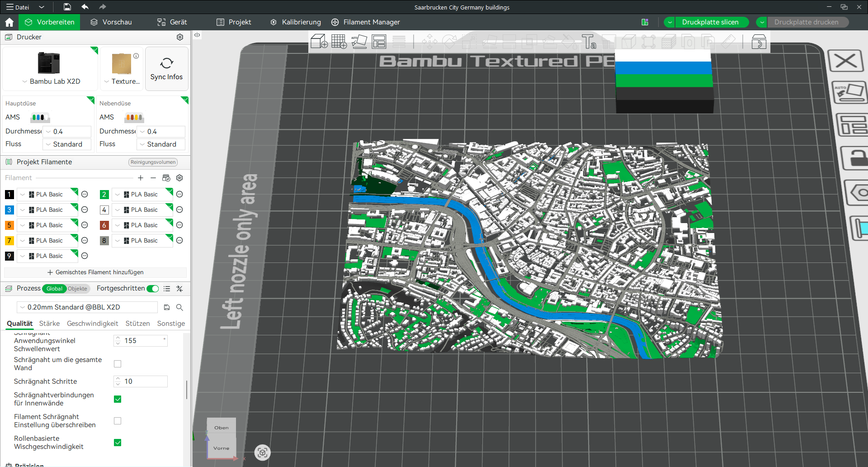This screenshot has height=467, width=868.
Task: Open more options for filament 1
Action: [x=85, y=195]
